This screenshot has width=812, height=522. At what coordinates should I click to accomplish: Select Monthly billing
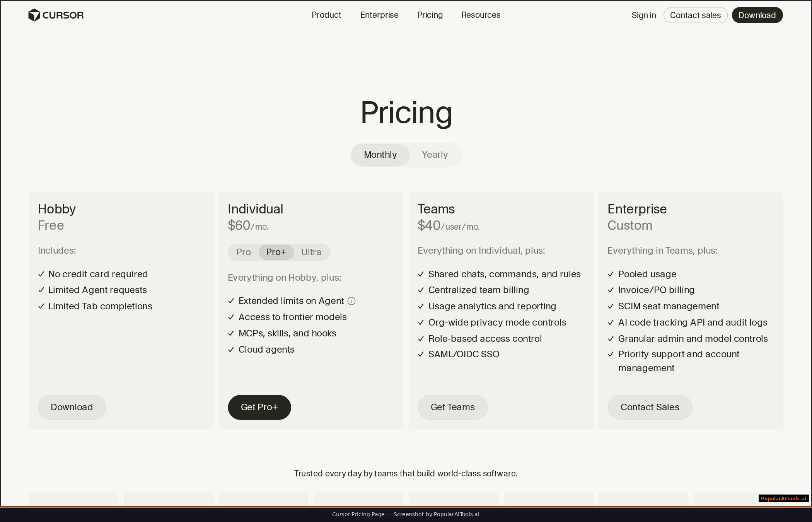click(380, 155)
